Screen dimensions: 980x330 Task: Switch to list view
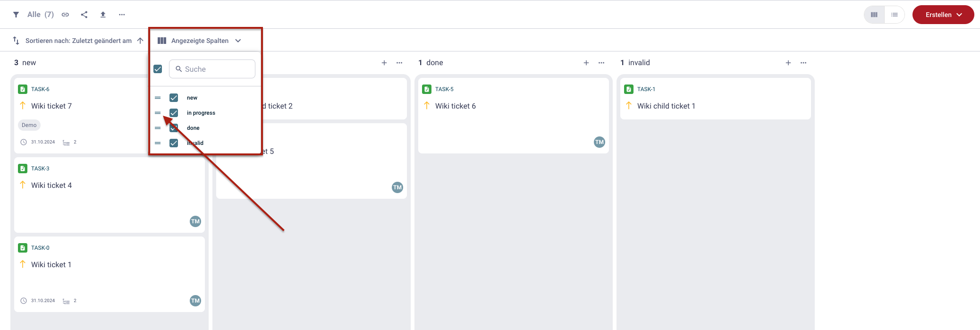tap(894, 15)
